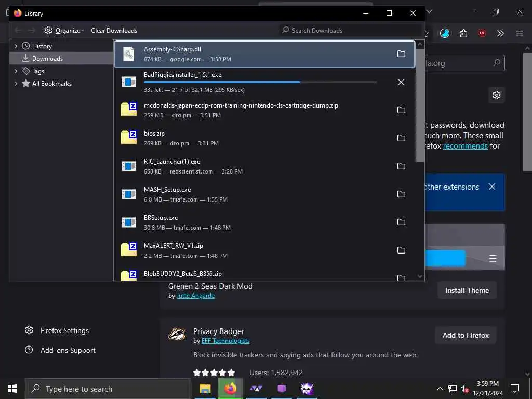The height and width of the screenshot is (399, 532).
Task: Open Jutte Angarde author link
Action: [195, 296]
